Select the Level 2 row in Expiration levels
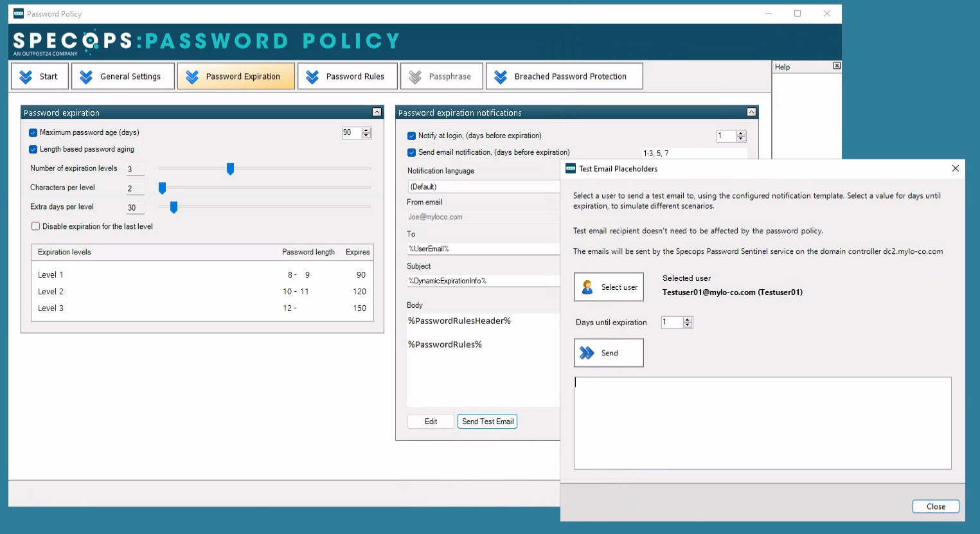 pos(202,292)
